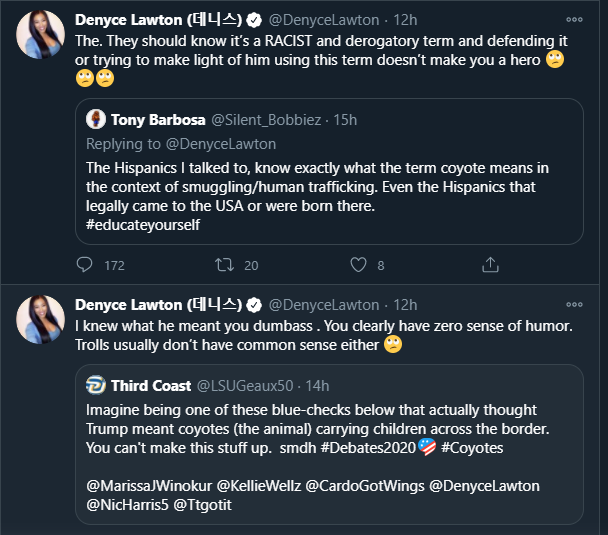Open more options on the second tweet
Viewport: 608px width, 535px height.
point(574,305)
